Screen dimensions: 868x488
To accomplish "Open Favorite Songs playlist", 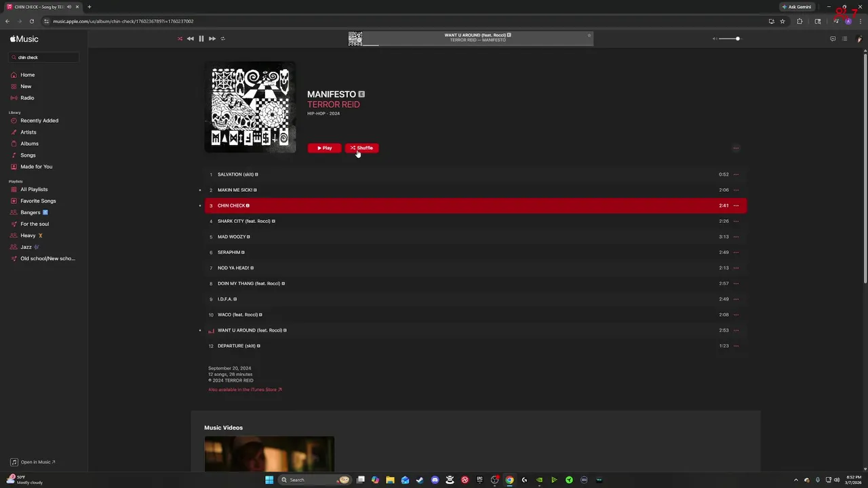I will click(x=38, y=201).
